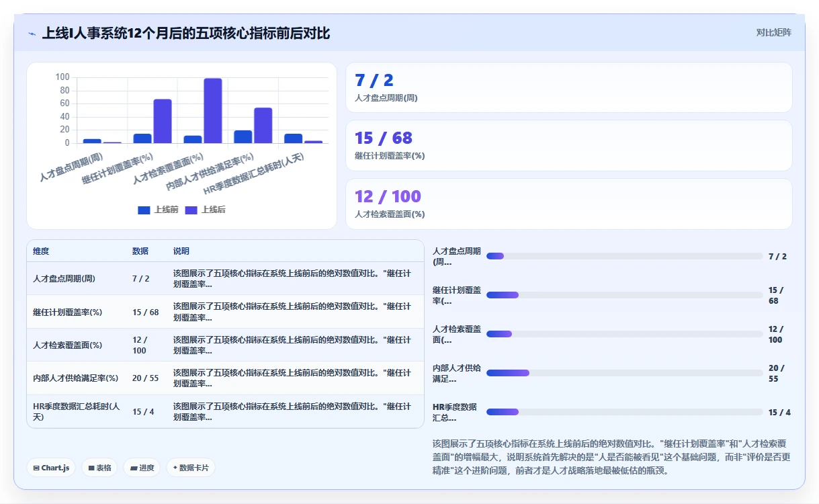Viewport: 819px width, 504px height.
Task: Click table cell 继任计划覆盖率(%)
Action: pos(67,312)
